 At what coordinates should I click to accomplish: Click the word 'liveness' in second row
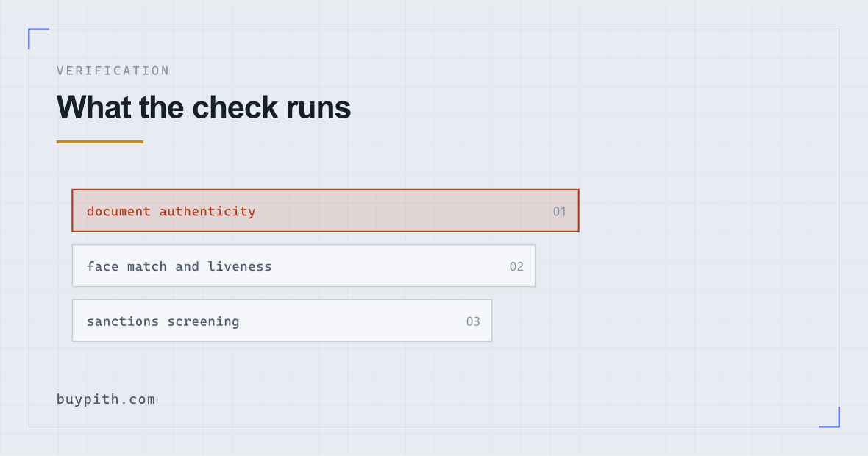[240, 266]
